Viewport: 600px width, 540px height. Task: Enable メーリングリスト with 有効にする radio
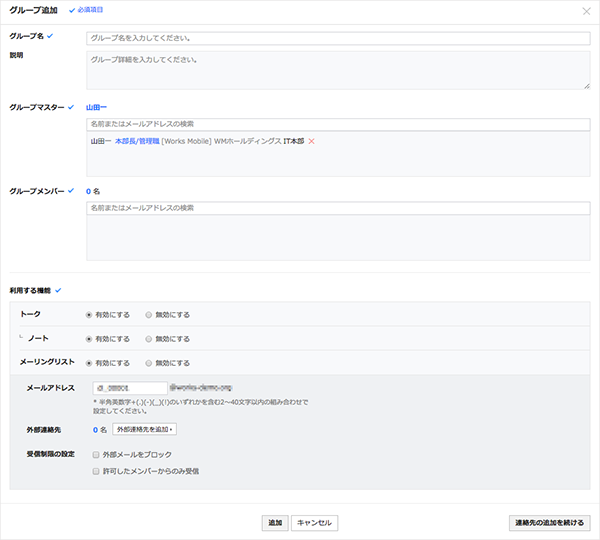click(x=90, y=363)
